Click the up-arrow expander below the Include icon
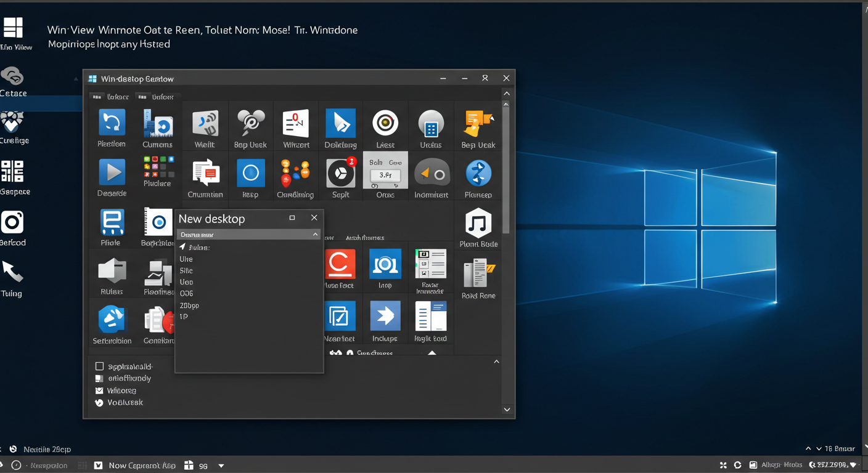Screen dimensions: 868x473 [x=432, y=353]
